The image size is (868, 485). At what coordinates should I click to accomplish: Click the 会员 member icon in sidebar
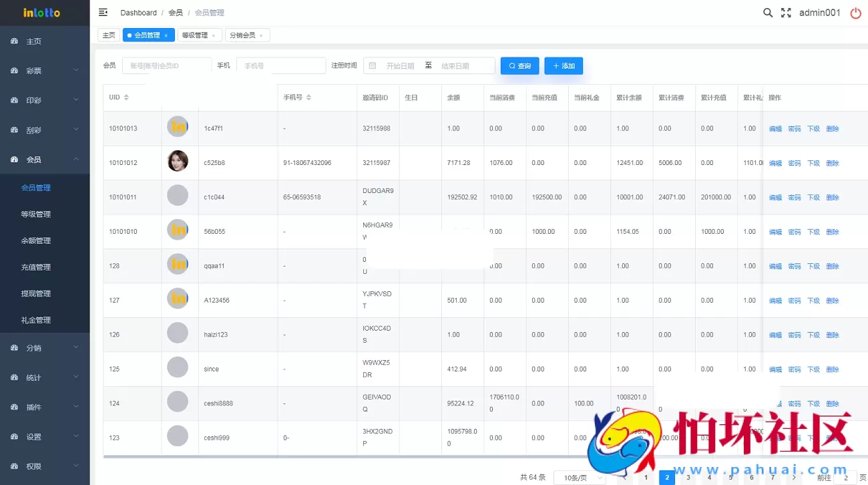click(15, 159)
